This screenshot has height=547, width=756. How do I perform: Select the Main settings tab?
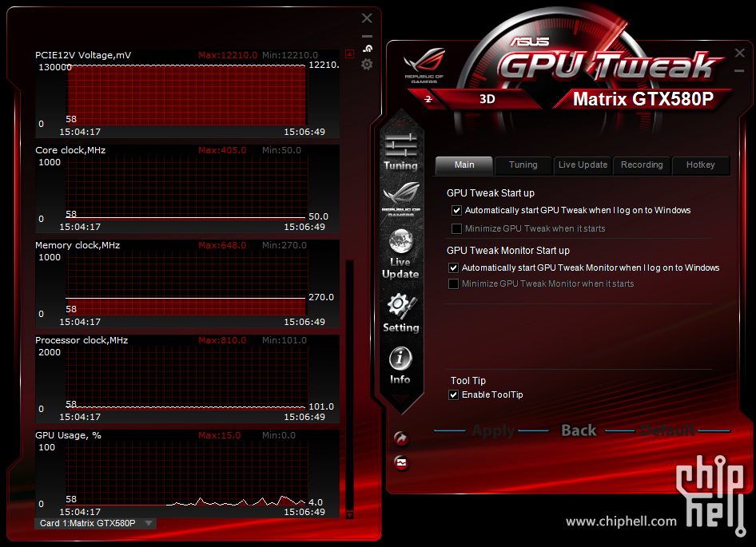(x=464, y=165)
